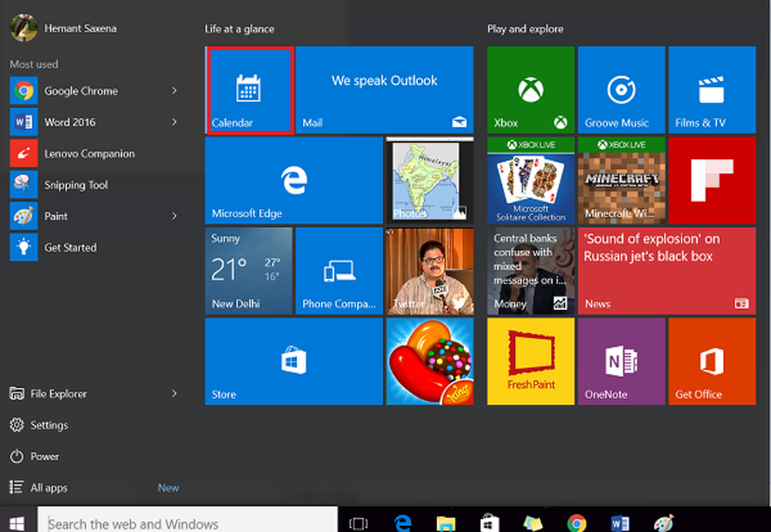Launch the FreshPaint tile

point(530,362)
